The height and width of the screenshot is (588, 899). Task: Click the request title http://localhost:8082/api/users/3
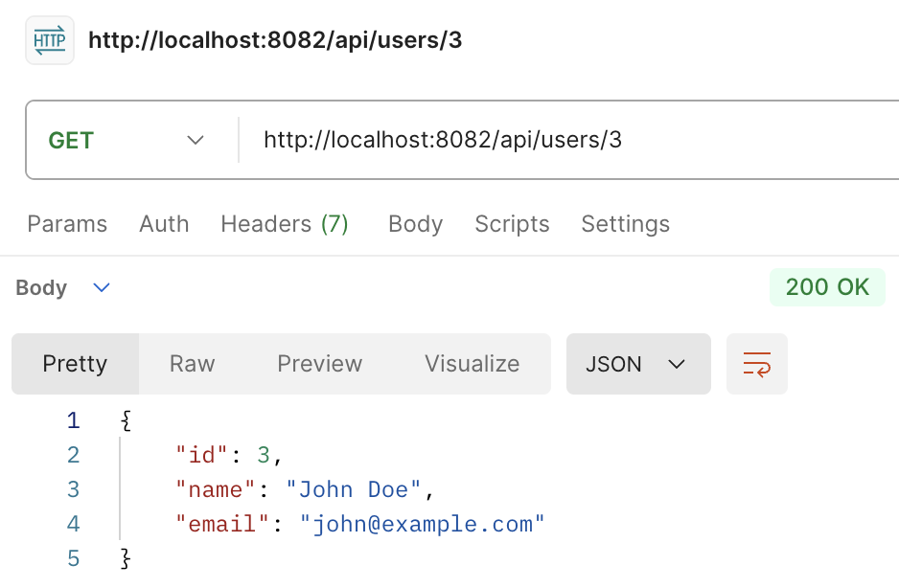(x=275, y=40)
